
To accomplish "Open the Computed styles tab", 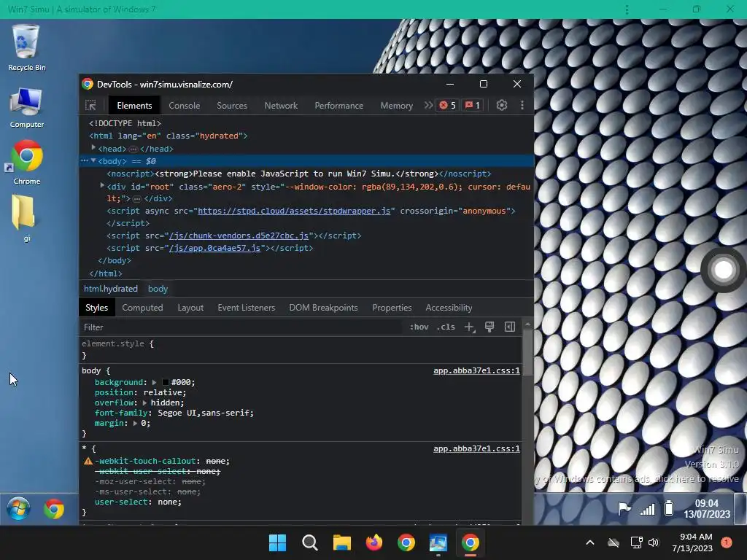I will coord(142,308).
